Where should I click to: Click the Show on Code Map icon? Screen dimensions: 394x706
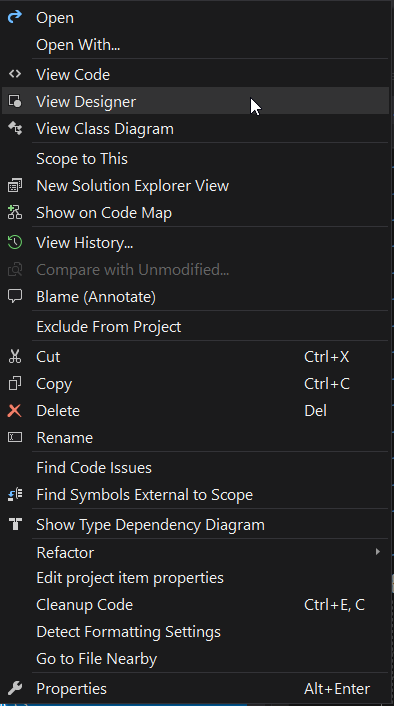point(15,213)
